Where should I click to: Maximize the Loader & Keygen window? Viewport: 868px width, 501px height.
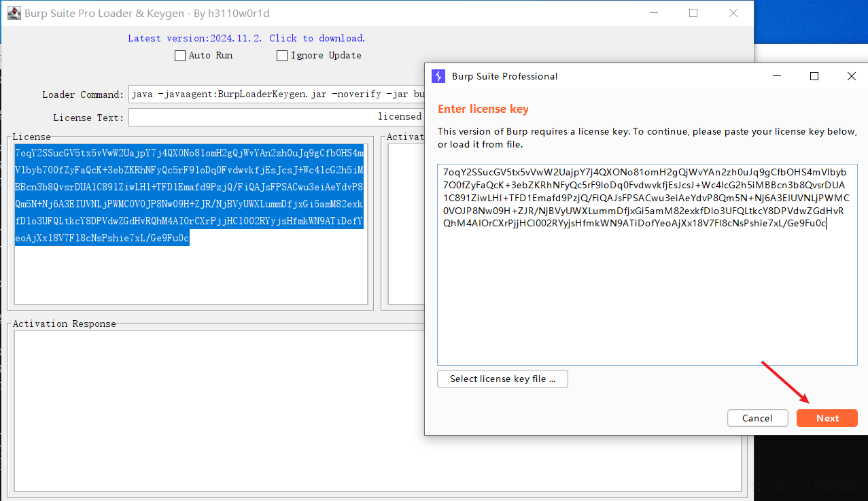(x=693, y=13)
